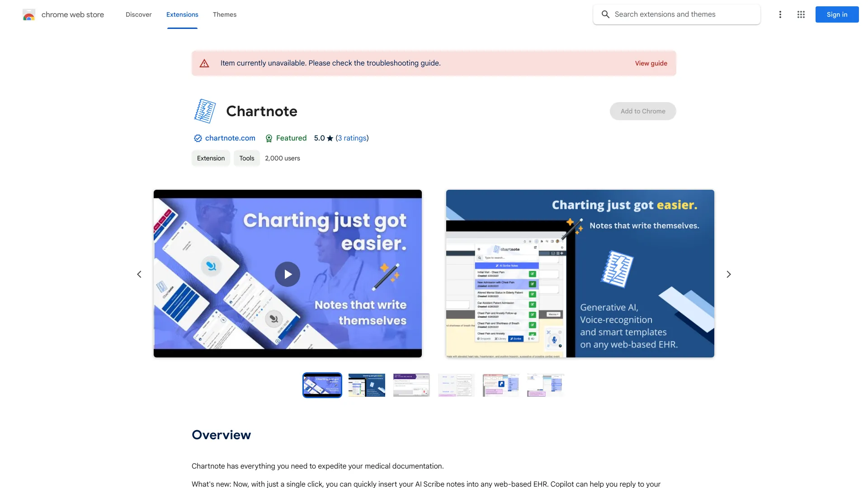868x488 pixels.
Task: Click the Featured badge icon
Action: [268, 138]
